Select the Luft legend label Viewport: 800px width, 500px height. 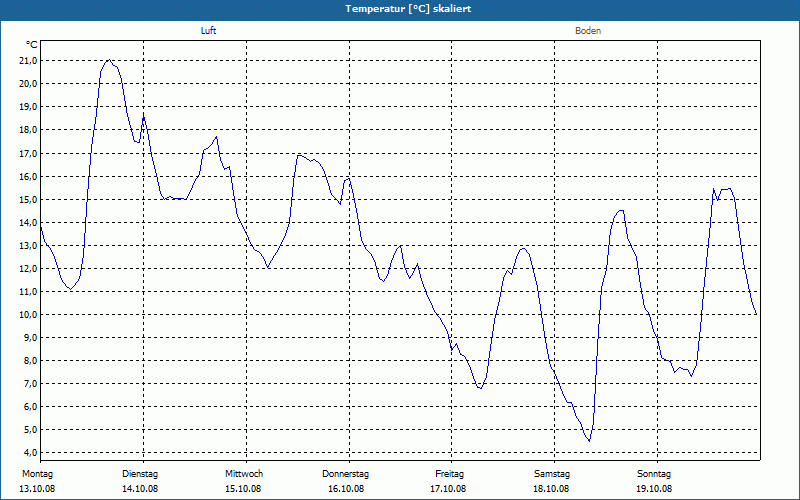(x=208, y=31)
